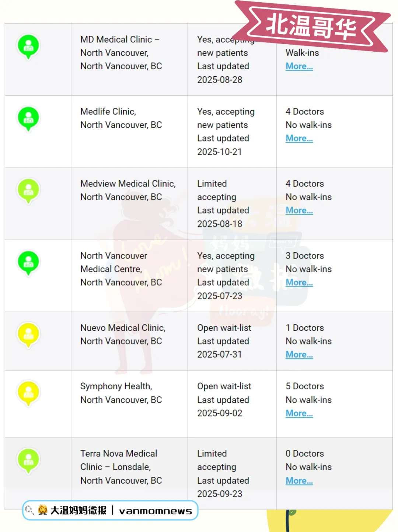
Task: Click Medview Medical Clinic status pin icon
Action: [28, 191]
